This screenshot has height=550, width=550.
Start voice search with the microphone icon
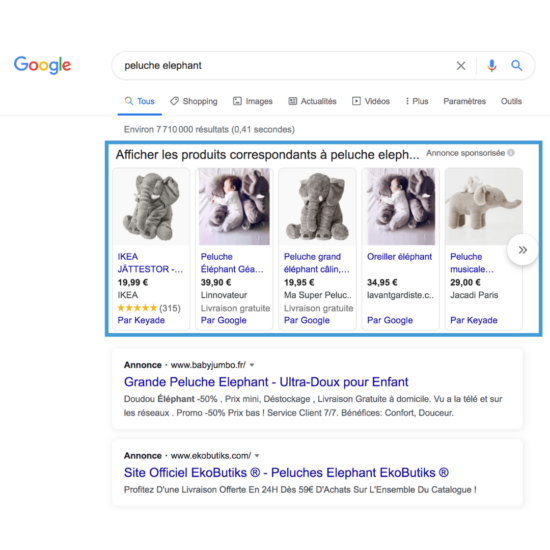[492, 66]
